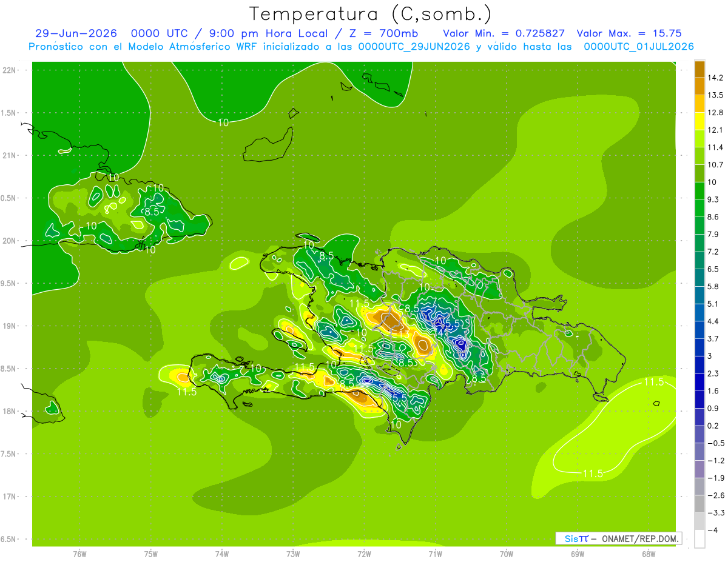Viewport: 728px width, 562px height.
Task: Click the "22N" latitude axis label
Action: (9, 70)
